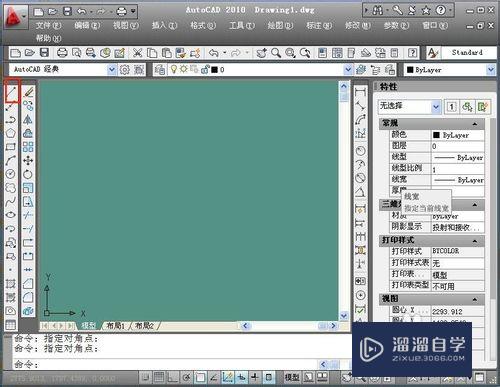Select the Ellipse tool
The width and height of the screenshot is (500, 387).
point(11,215)
